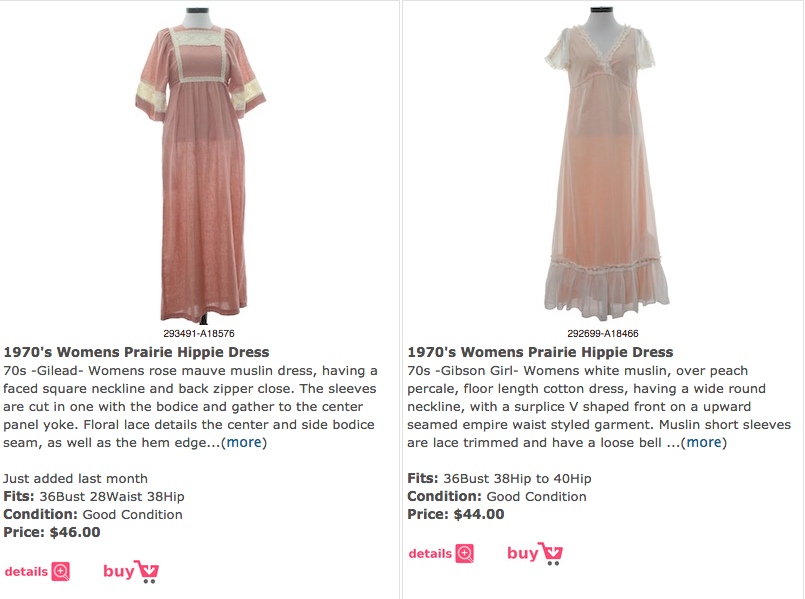Click the shopping cart icon for the Gibson Girl dress
This screenshot has width=805, height=599.
click(552, 553)
